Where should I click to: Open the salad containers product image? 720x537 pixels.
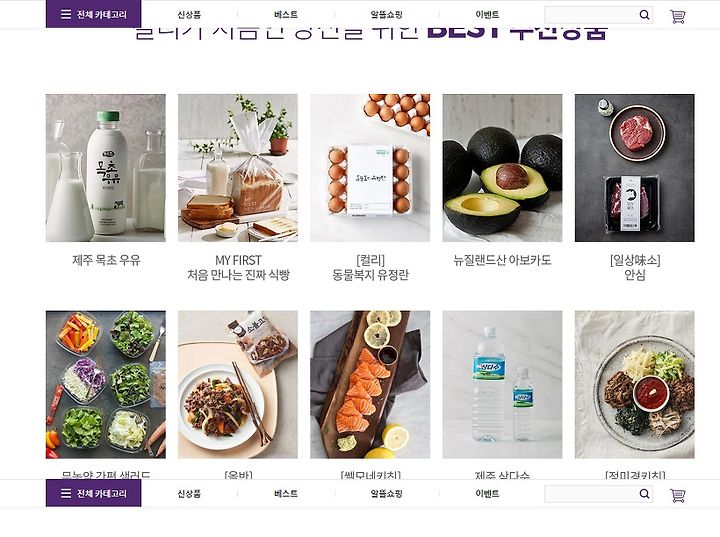click(106, 384)
